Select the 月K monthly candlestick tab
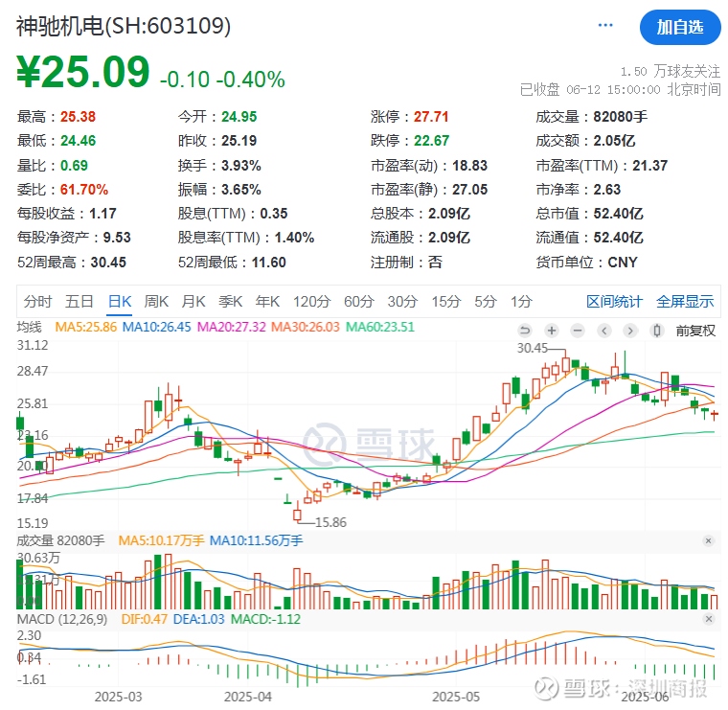The height and width of the screenshot is (710, 728). 193,302
